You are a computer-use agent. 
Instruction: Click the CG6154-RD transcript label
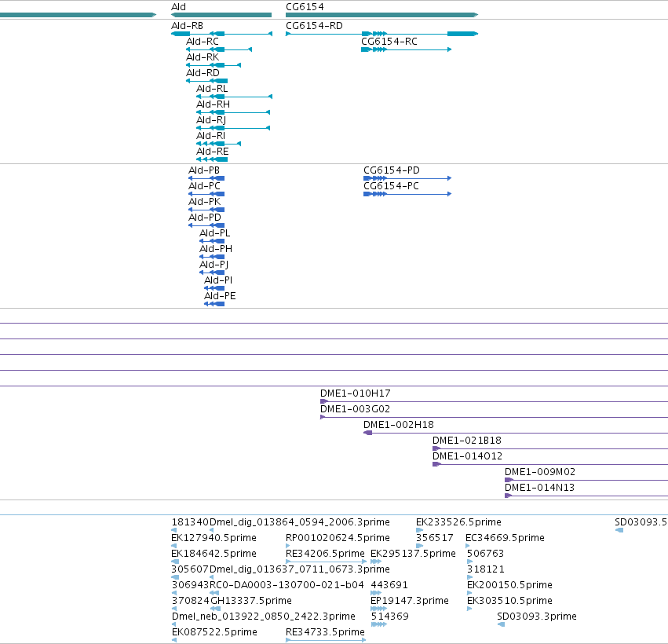tap(314, 26)
